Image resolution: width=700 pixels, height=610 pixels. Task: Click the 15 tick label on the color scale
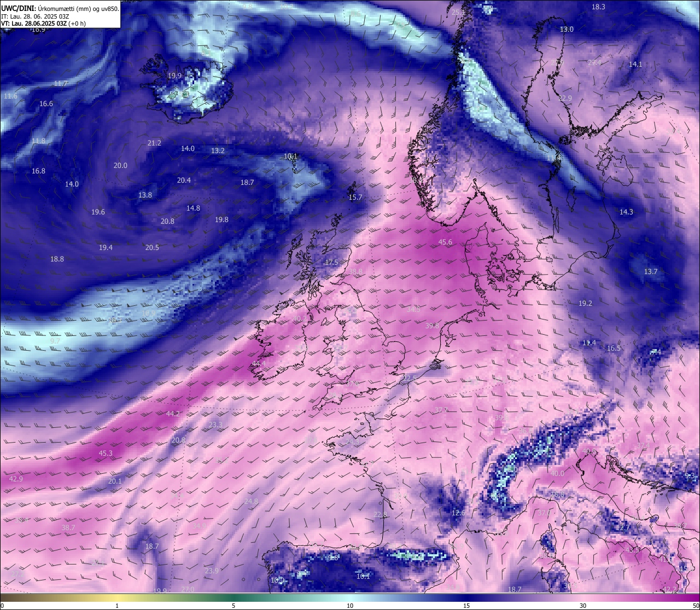pos(466,606)
